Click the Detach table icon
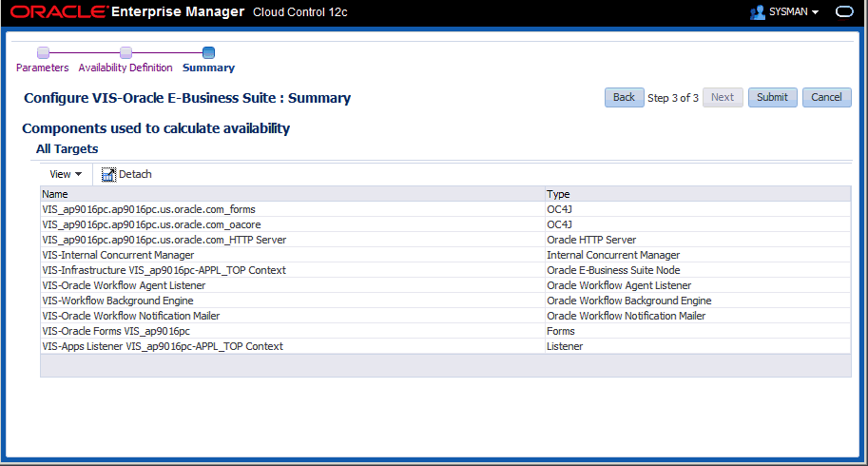 (108, 174)
